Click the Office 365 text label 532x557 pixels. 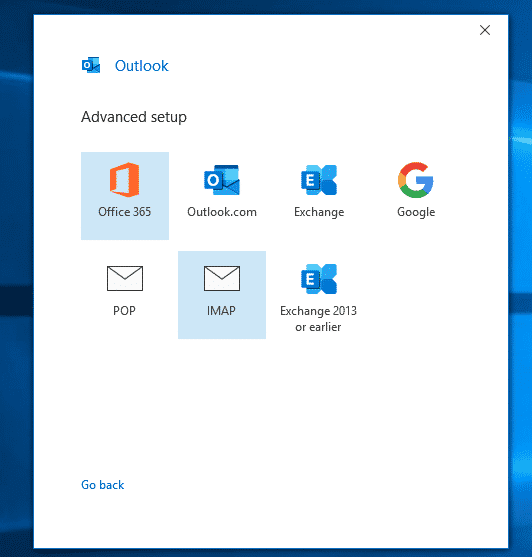(x=125, y=212)
